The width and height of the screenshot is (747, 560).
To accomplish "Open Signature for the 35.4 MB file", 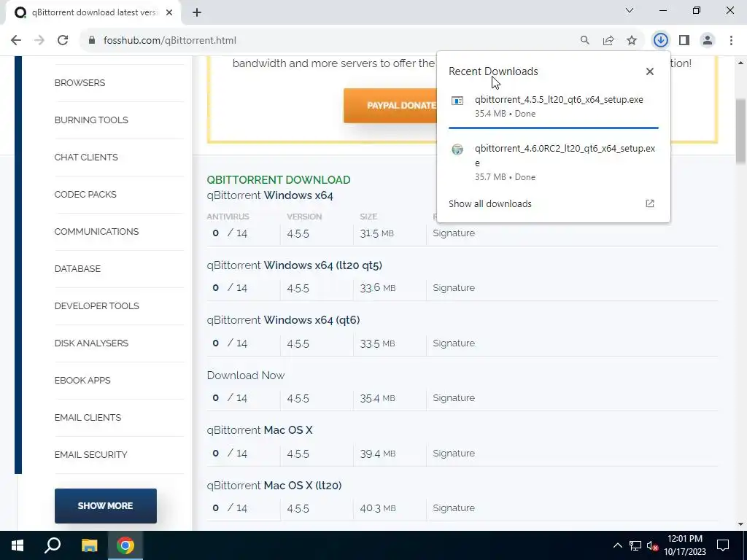I will (454, 397).
